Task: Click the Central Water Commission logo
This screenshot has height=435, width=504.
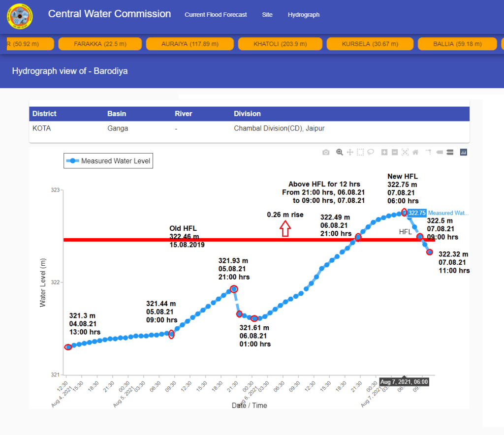Action: (20, 17)
